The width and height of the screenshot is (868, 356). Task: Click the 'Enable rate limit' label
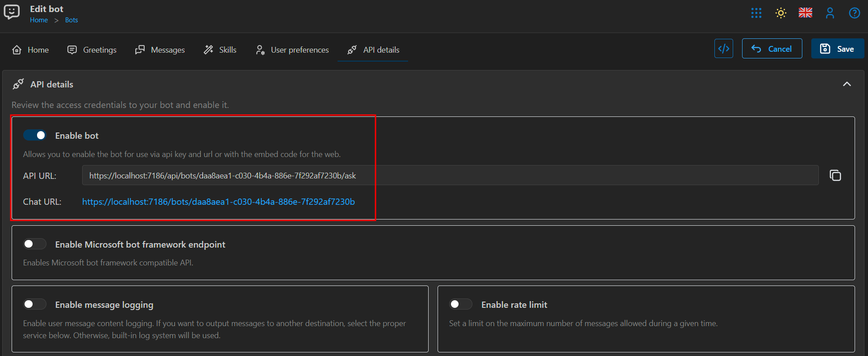(514, 305)
